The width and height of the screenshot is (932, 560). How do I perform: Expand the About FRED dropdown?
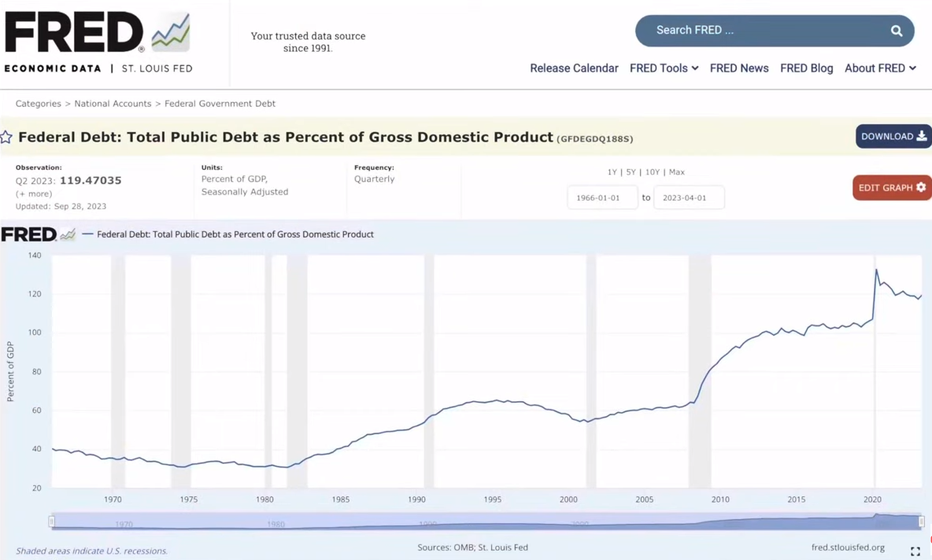pos(880,68)
